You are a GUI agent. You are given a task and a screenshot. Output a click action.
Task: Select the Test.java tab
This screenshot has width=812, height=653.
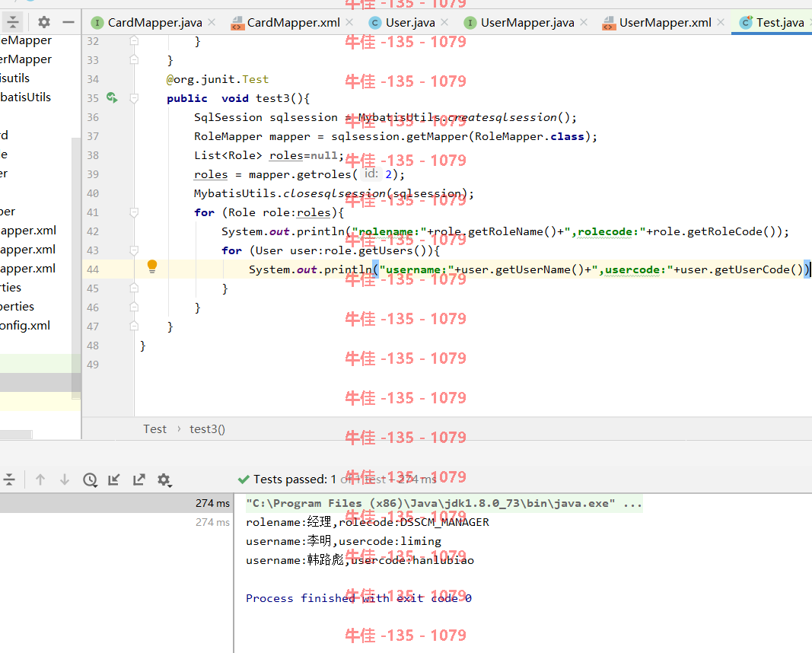point(772,22)
